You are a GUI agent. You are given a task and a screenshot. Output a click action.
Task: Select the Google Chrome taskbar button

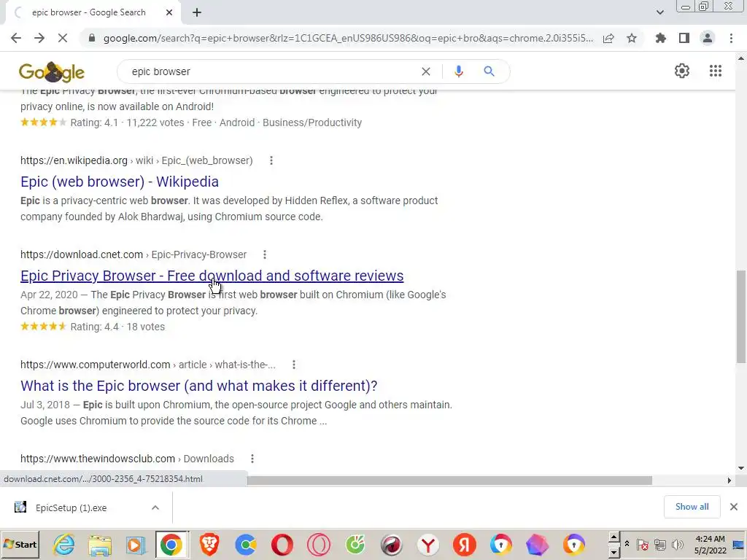coord(171,545)
